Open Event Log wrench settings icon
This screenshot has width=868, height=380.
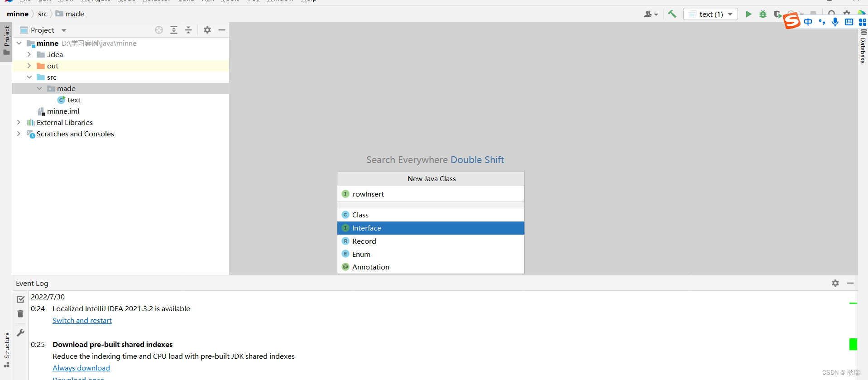point(21,333)
